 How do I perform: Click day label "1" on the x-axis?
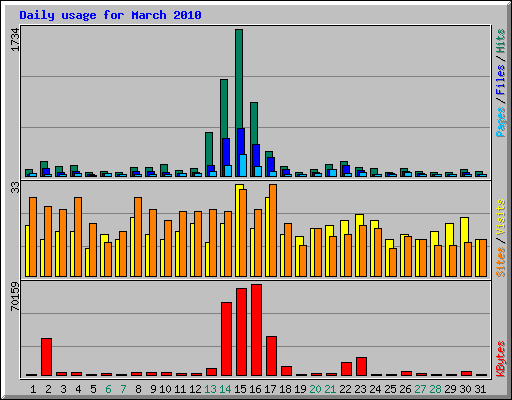(33, 389)
